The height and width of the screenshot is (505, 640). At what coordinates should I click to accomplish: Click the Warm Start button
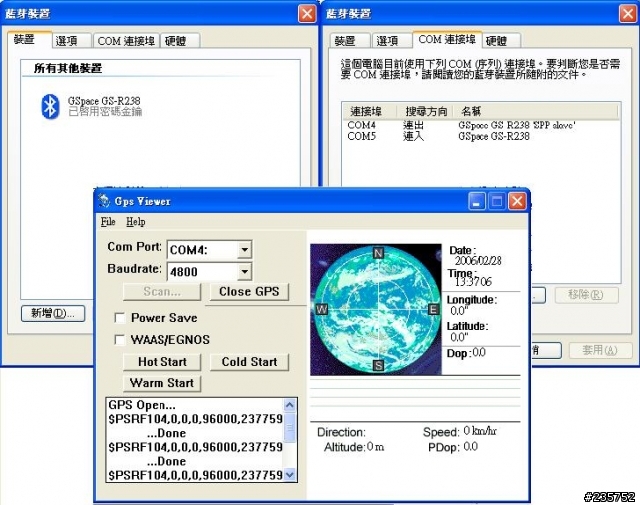point(162,383)
